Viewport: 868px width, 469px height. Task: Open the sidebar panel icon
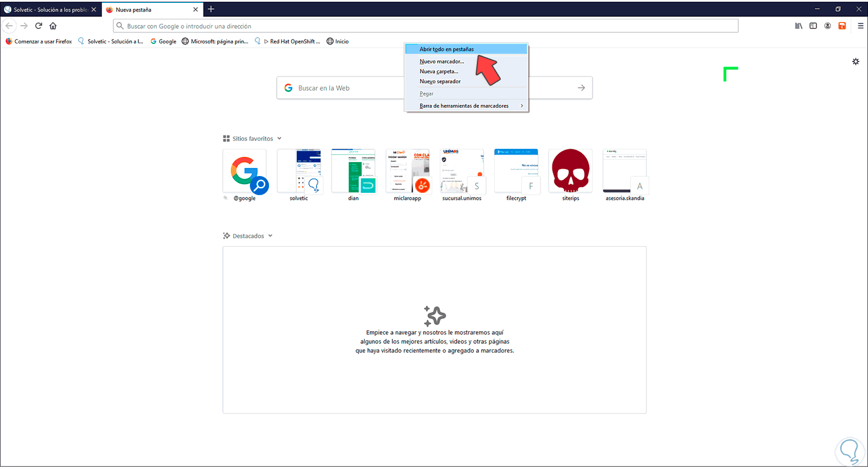pyautogui.click(x=813, y=25)
